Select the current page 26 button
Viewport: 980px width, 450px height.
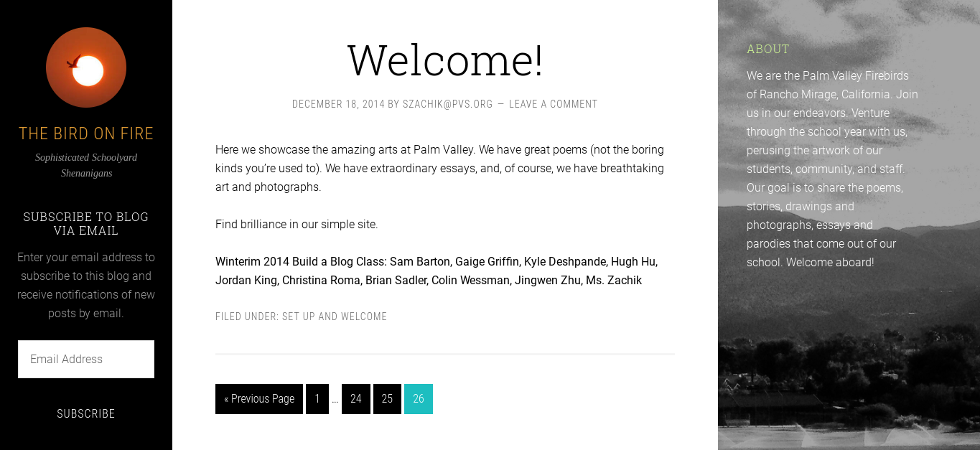pos(419,399)
